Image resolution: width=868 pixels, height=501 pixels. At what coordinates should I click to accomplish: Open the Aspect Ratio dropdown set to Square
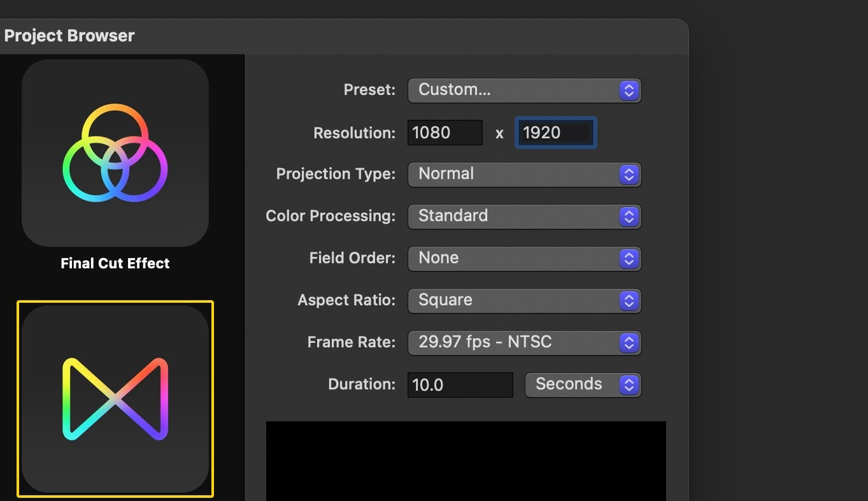(524, 301)
